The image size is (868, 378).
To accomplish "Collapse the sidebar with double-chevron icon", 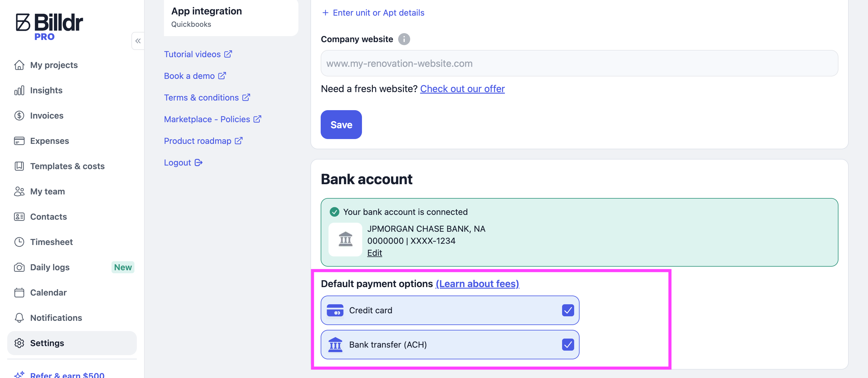I will coord(138,41).
